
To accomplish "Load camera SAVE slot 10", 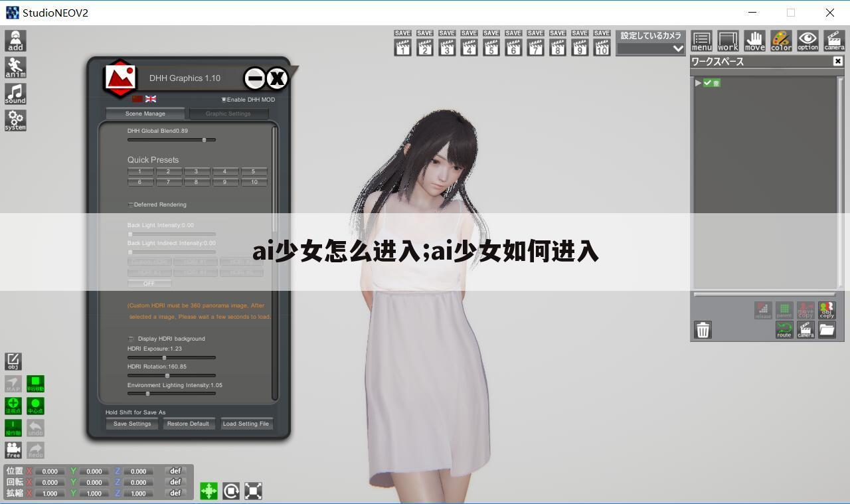I will (602, 43).
